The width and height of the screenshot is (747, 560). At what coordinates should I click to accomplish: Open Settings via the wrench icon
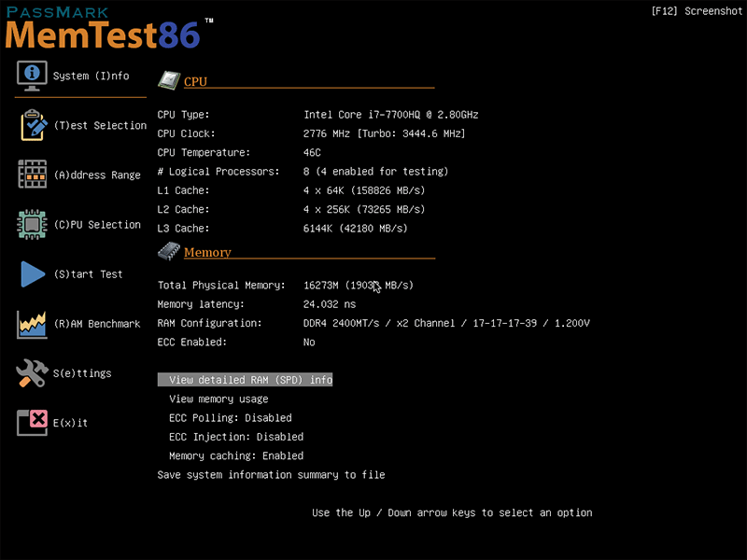[32, 372]
